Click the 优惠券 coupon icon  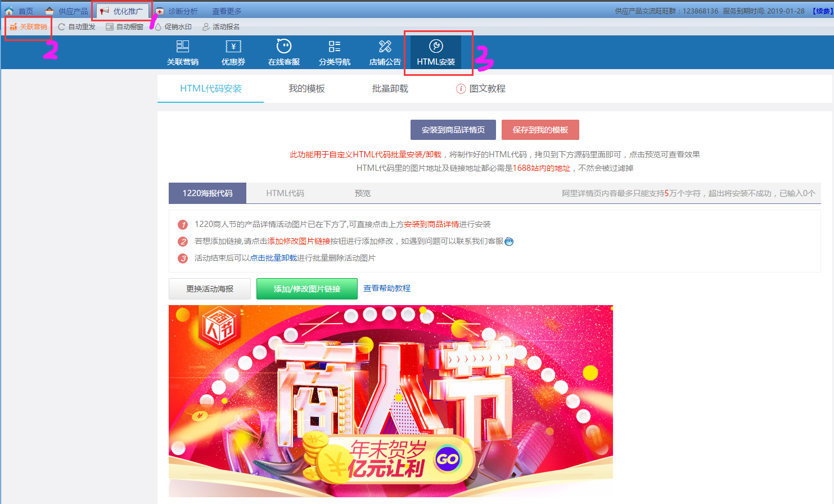coord(233,53)
